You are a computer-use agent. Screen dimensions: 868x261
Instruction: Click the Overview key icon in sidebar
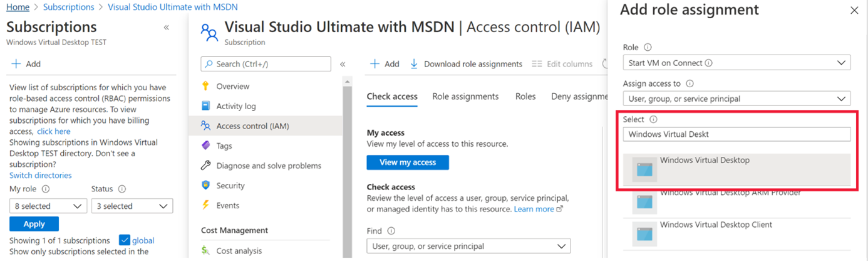coord(205,87)
